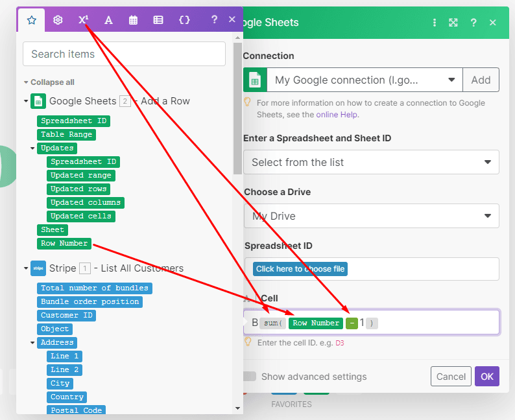Click Collapse all
The width and height of the screenshot is (515, 420).
[x=53, y=82]
